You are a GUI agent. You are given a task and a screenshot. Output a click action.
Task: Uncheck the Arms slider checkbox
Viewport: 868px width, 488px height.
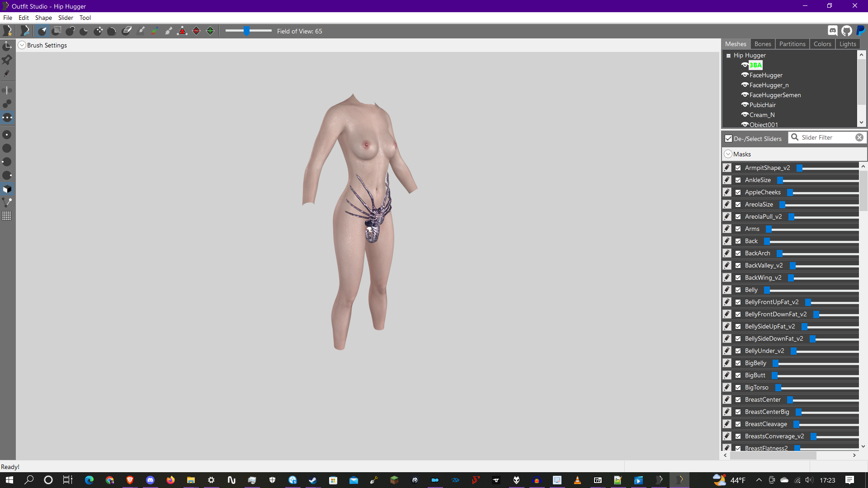tap(738, 229)
